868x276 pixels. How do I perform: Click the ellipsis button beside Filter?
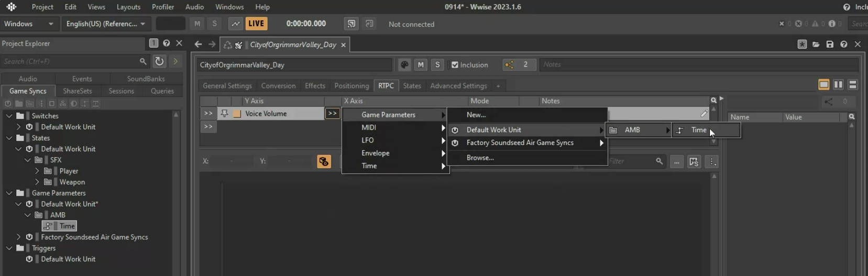pos(677,162)
